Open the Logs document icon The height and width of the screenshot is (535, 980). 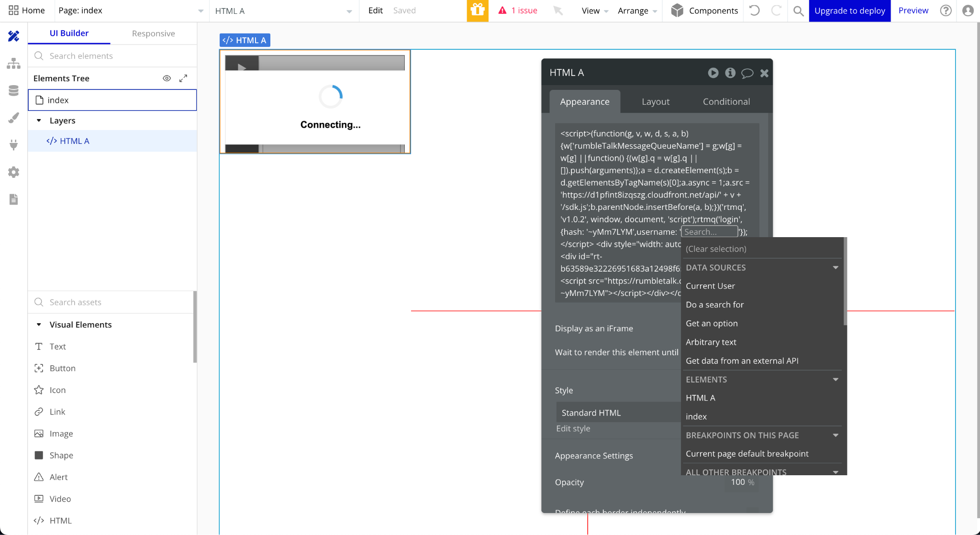pyautogui.click(x=13, y=199)
